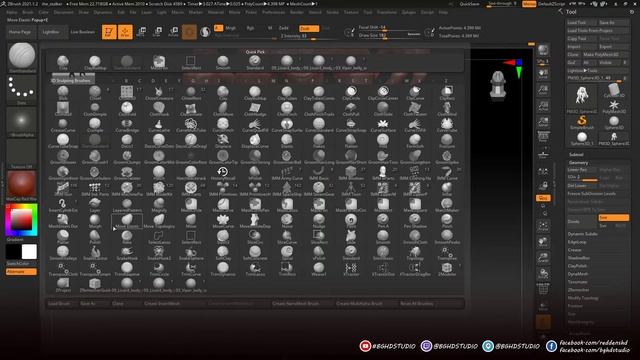The width and height of the screenshot is (640, 360).
Task: Select the white secondary color swatch
Action: click(x=29, y=252)
